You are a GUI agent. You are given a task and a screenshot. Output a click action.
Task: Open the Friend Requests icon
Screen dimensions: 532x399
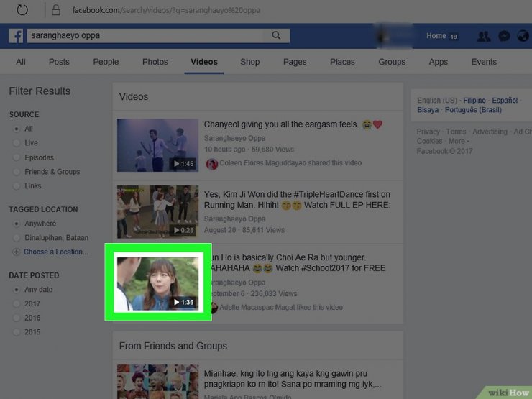[x=484, y=36]
